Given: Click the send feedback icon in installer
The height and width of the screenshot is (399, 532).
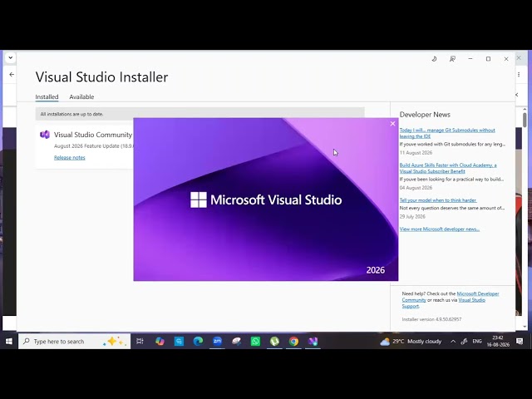Looking at the screenshot, I should click(x=452, y=59).
